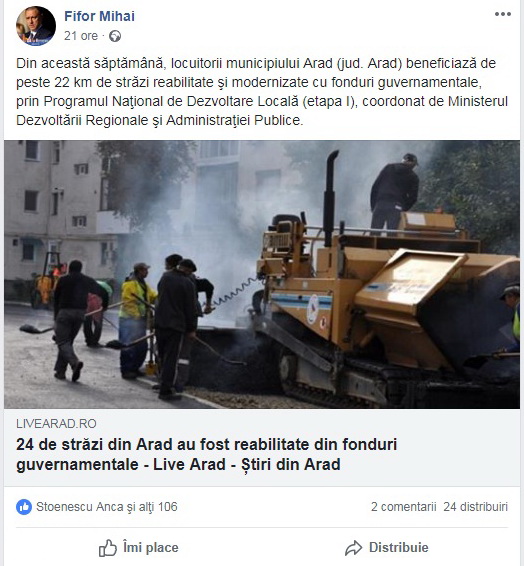Image resolution: width=524 pixels, height=566 pixels.
Task: Open the LIVEARAD.RO source link
Action: pyautogui.click(x=56, y=423)
